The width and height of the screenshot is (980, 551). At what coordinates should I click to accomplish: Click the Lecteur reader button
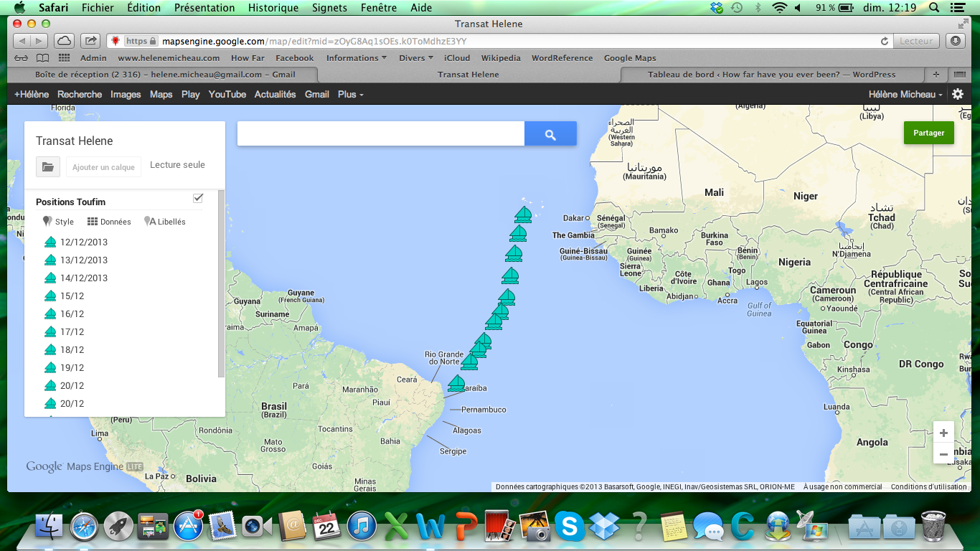916,41
